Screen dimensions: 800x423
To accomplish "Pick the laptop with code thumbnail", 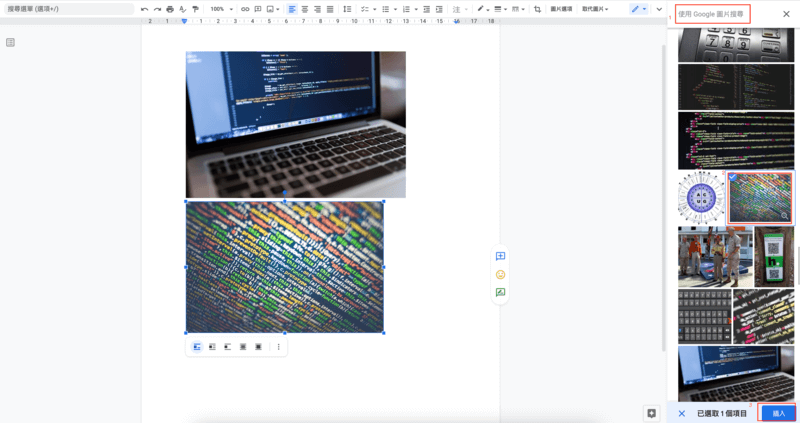I will pos(736,373).
